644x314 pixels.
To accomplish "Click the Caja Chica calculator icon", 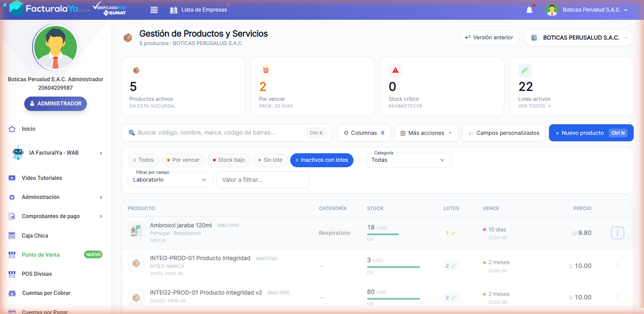I will (12, 235).
